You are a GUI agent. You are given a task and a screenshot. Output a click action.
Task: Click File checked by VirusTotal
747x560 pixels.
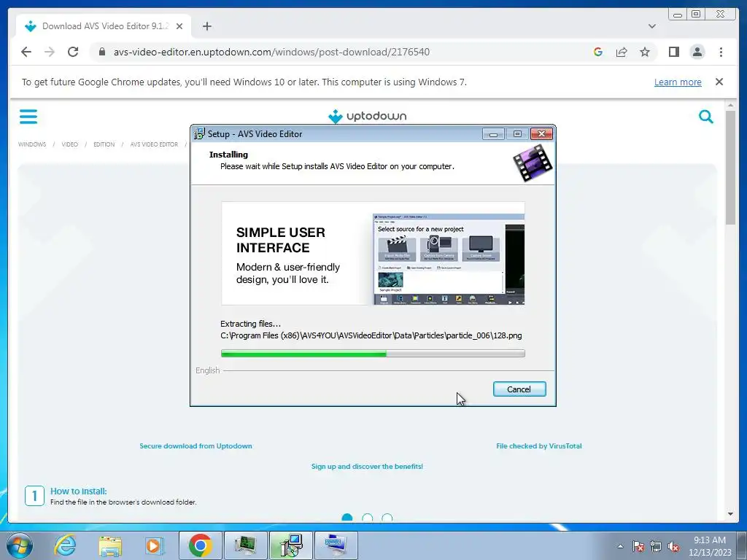click(x=539, y=446)
